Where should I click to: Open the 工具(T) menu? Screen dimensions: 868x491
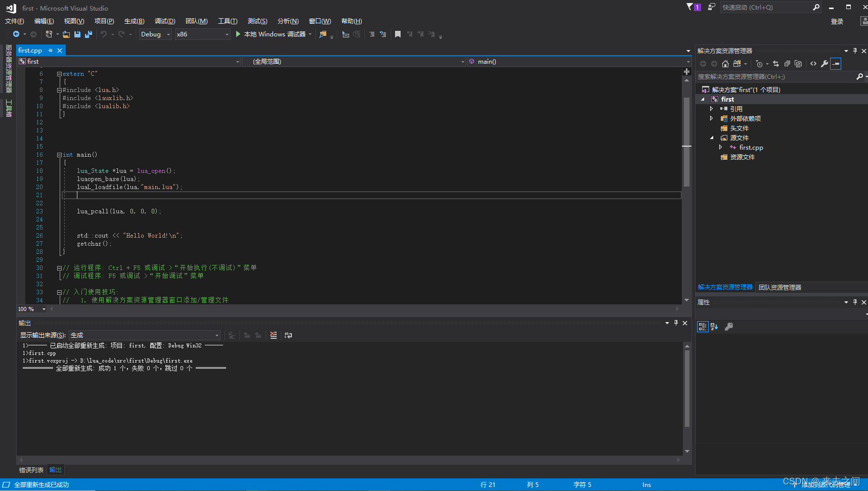[x=228, y=21]
